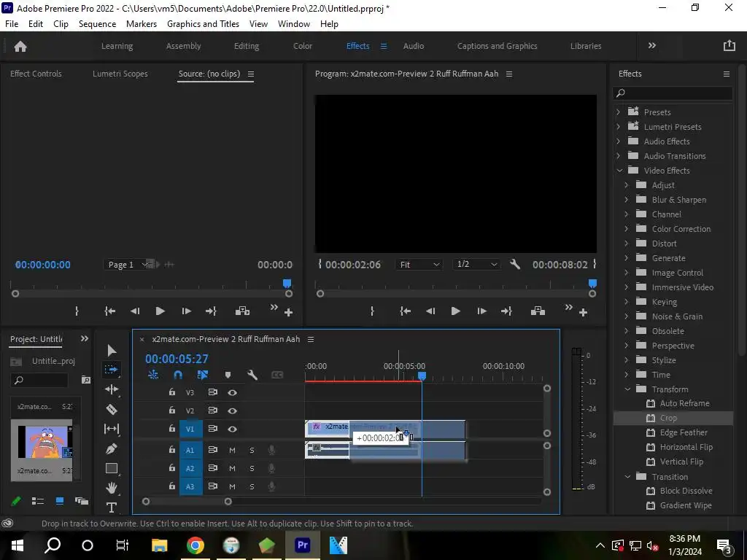
Task: Select the Razor tool
Action: [112, 410]
